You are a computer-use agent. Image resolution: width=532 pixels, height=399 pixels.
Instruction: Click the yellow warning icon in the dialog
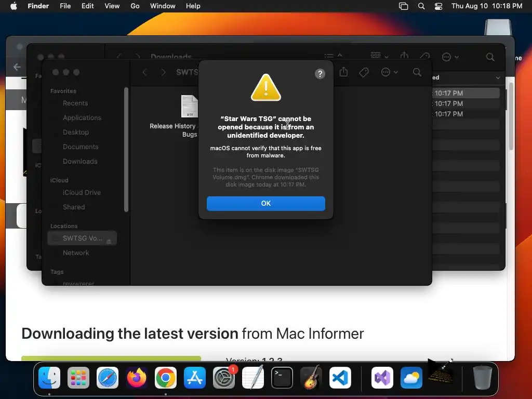click(x=265, y=87)
